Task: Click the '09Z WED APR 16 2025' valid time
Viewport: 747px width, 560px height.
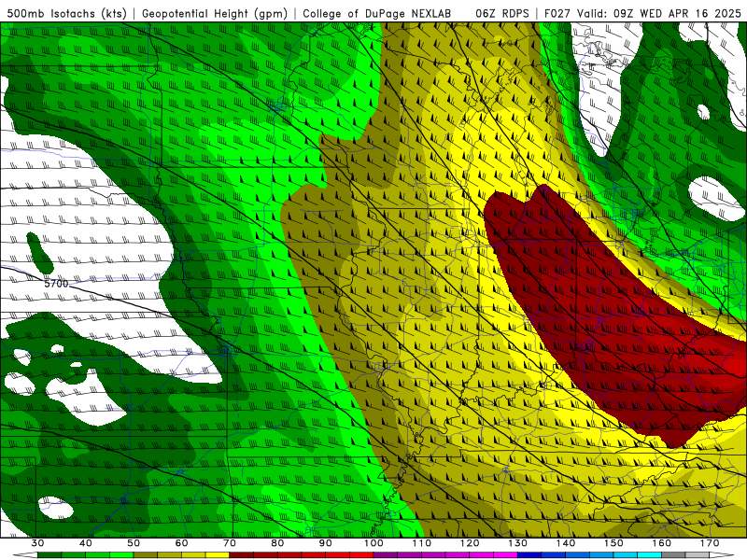Action: [678, 13]
